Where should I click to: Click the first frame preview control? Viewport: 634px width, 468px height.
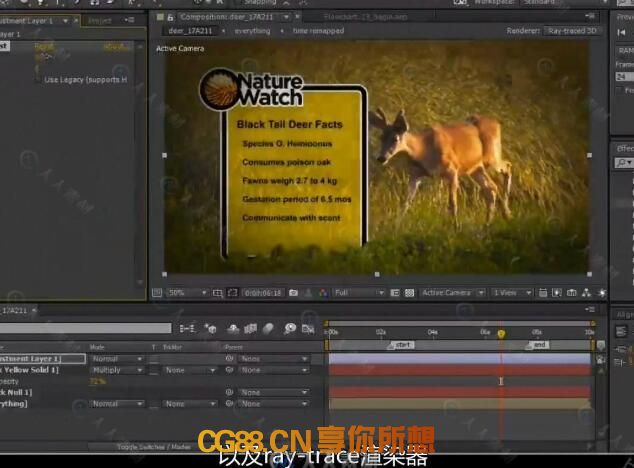tap(622, 32)
